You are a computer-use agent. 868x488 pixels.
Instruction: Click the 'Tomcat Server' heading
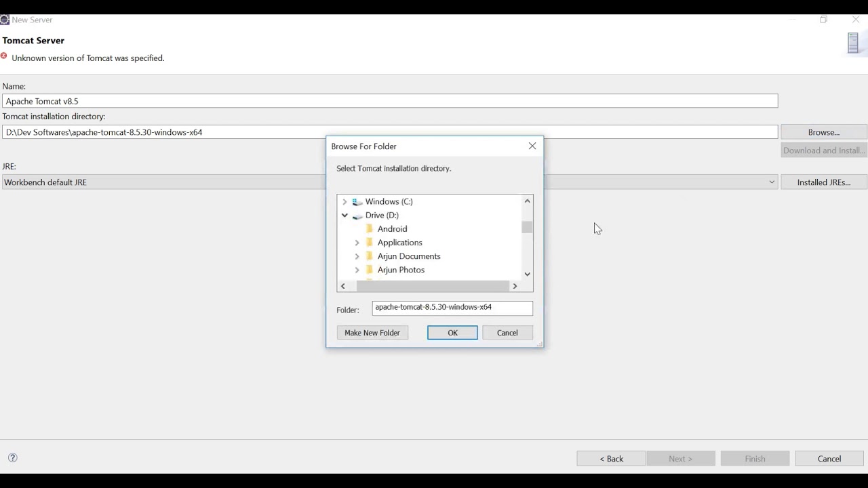tap(33, 41)
